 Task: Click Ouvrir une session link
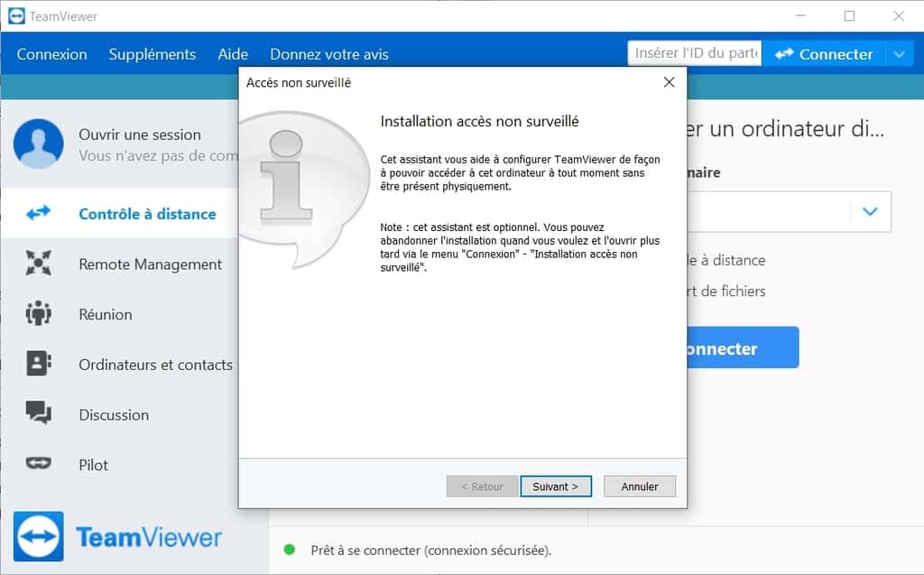[x=140, y=134]
